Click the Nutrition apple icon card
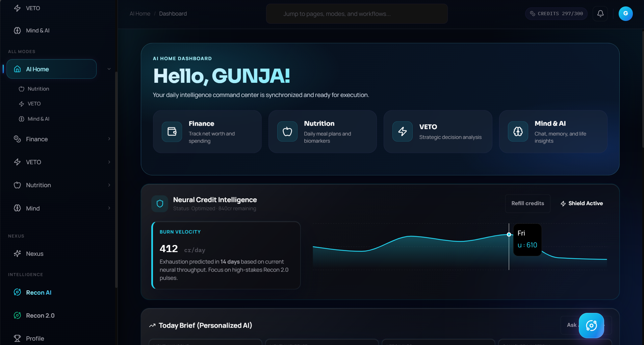Viewport: 644px width, 345px height. click(x=287, y=131)
